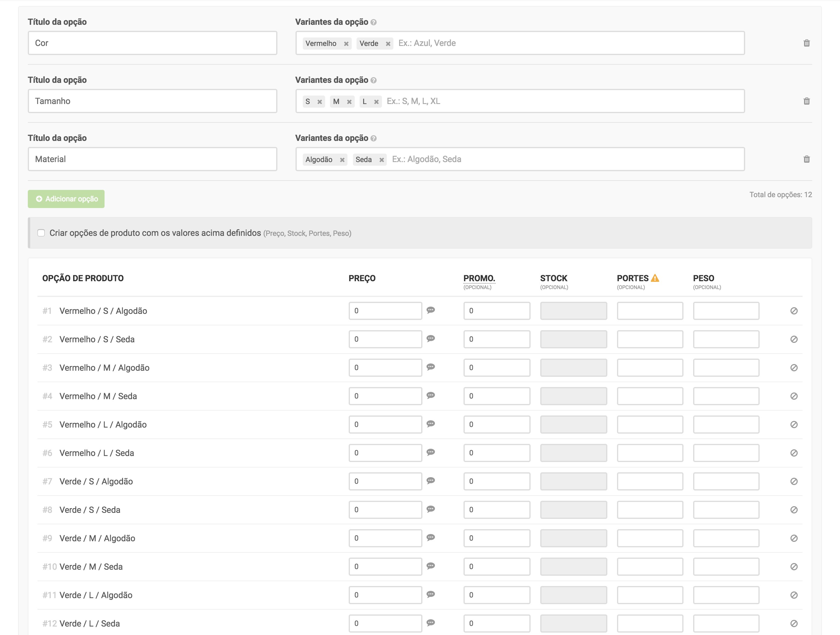
Task: Delete the Tamanho option with trash icon
Action: 806,101
